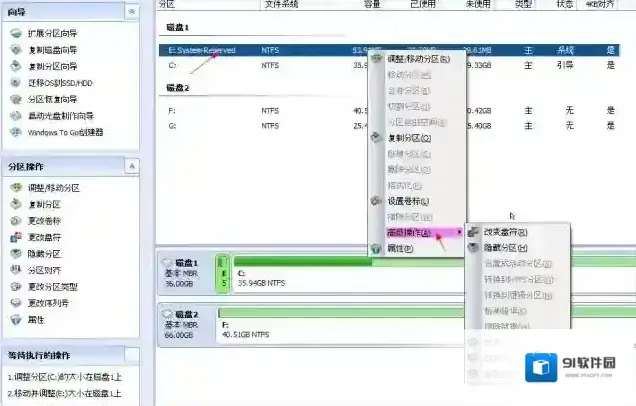
Task: Collapse the 向导 panel with its arrow
Action: click(131, 10)
